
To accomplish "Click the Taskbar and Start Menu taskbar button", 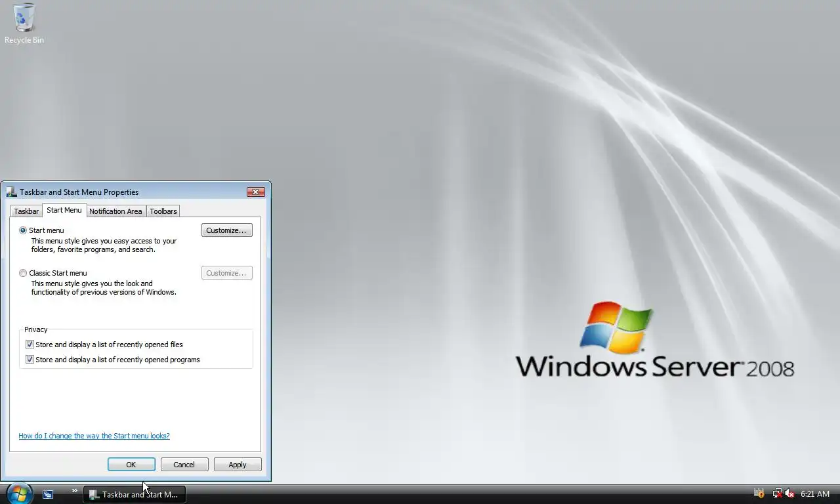I will [x=135, y=494].
